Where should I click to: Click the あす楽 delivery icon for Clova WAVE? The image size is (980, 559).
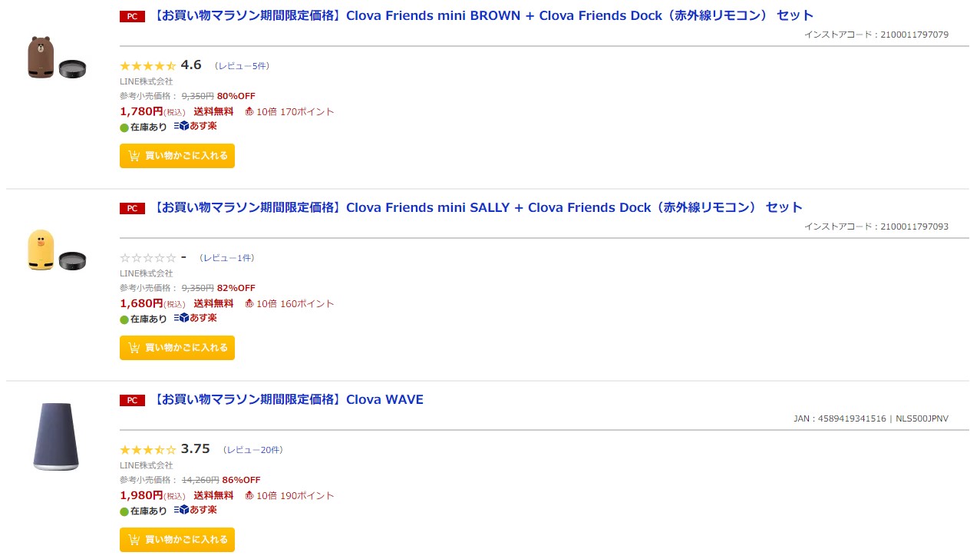click(x=196, y=510)
